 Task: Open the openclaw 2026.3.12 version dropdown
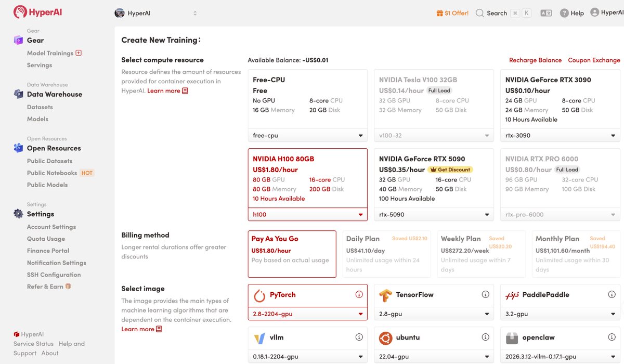561,357
